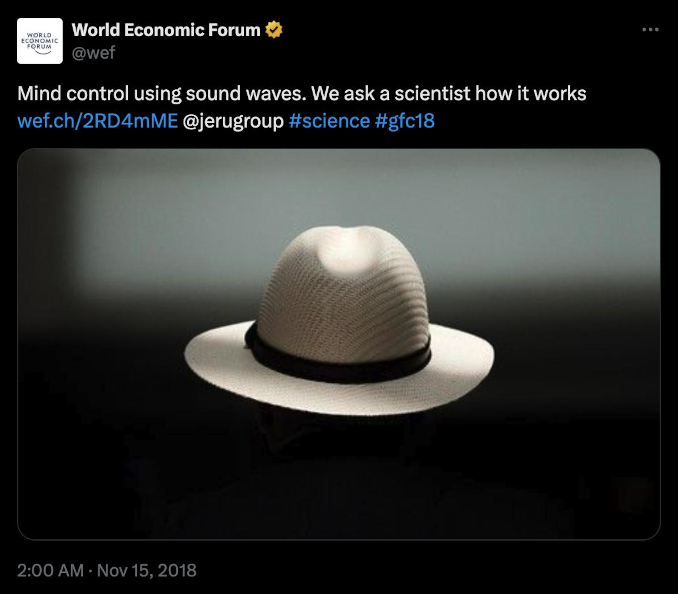Open the World Economic Forum display name

point(166,30)
